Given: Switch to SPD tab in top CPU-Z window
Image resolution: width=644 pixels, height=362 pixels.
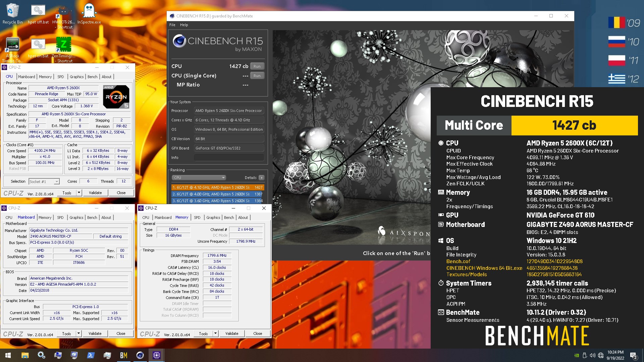Looking at the screenshot, I should pos(60,77).
